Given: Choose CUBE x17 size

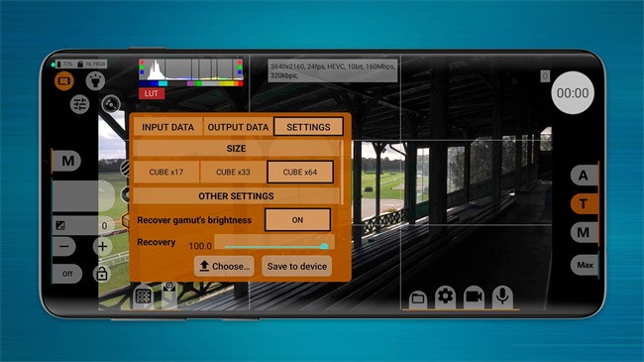Looking at the screenshot, I should 166,172.
